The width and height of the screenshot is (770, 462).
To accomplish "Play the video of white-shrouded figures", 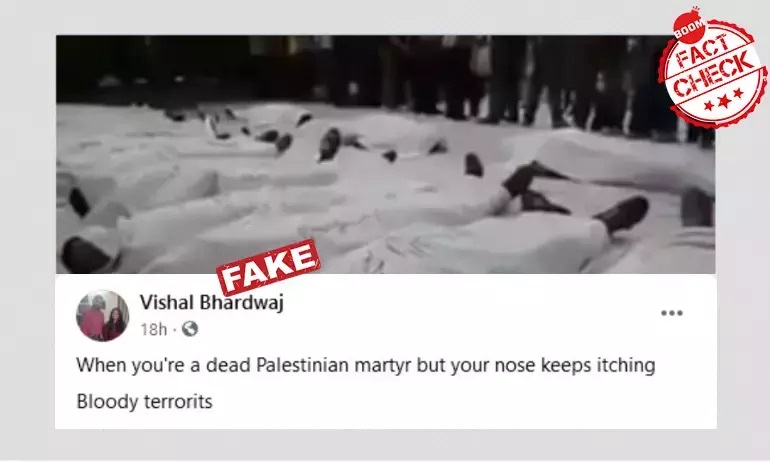I will click(x=385, y=154).
